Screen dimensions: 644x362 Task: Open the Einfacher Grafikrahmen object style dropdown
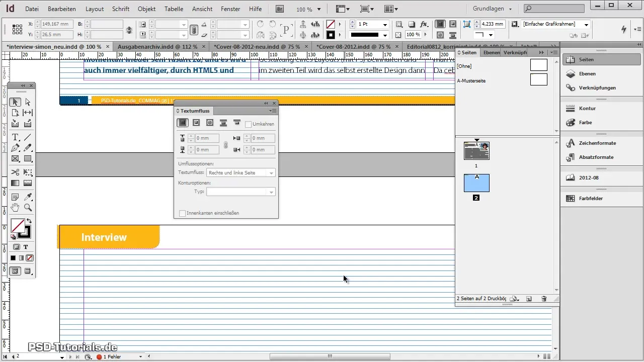[x=587, y=24]
